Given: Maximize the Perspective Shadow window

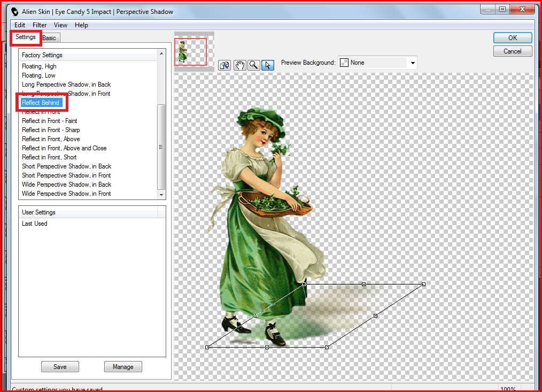Looking at the screenshot, I should point(502,9).
